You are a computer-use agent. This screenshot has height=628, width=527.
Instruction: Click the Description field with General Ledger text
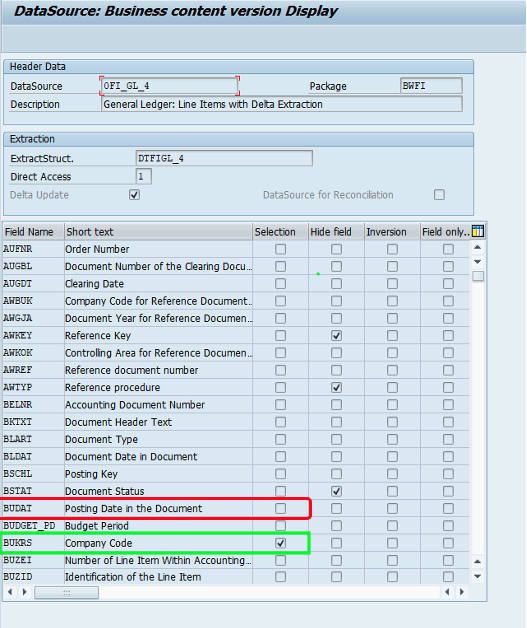coord(282,104)
